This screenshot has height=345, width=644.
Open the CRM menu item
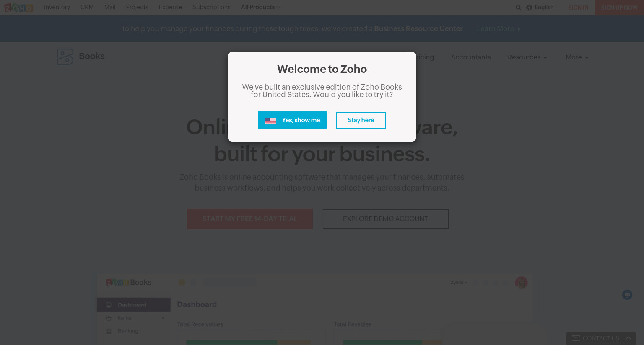(87, 7)
